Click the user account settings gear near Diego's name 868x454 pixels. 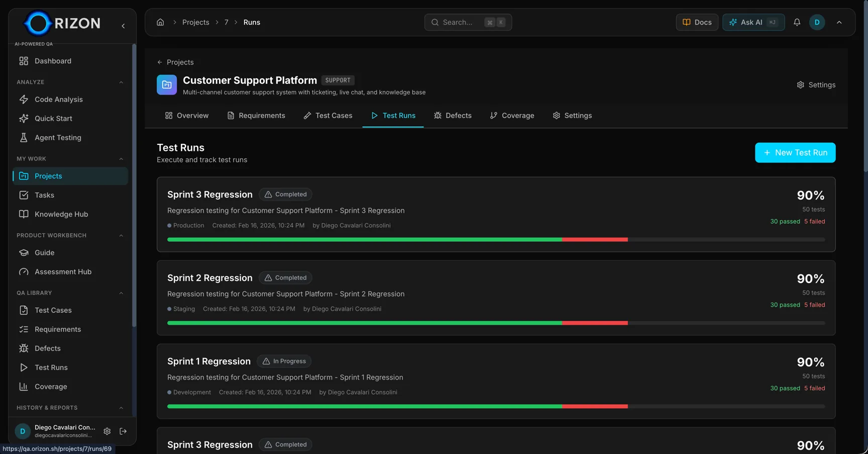coord(107,431)
